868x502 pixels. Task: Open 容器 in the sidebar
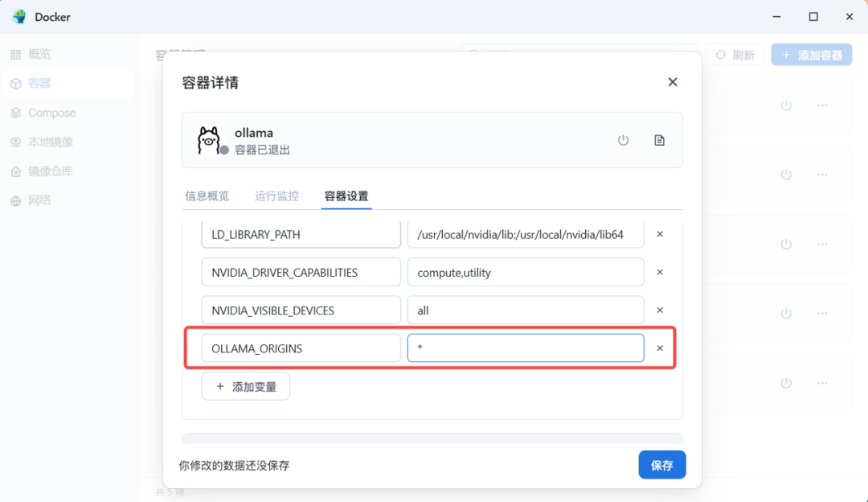pos(68,83)
